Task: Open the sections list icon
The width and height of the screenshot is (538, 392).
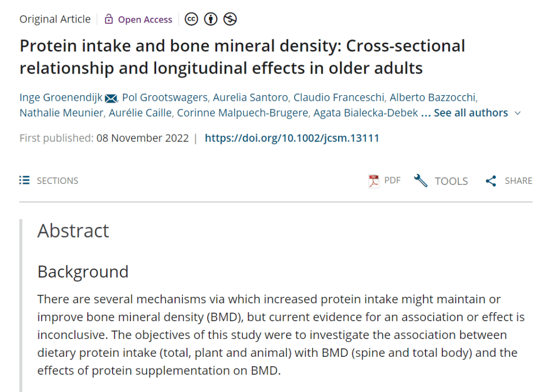Action: tap(24, 180)
